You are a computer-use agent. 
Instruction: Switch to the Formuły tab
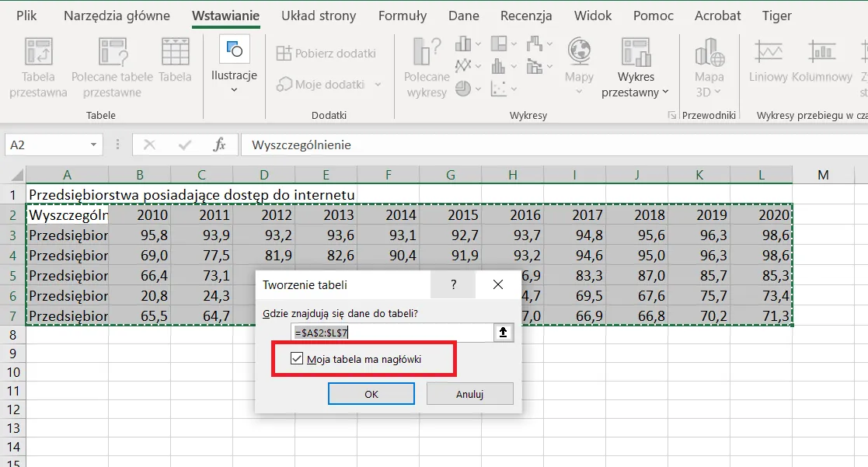tap(402, 16)
